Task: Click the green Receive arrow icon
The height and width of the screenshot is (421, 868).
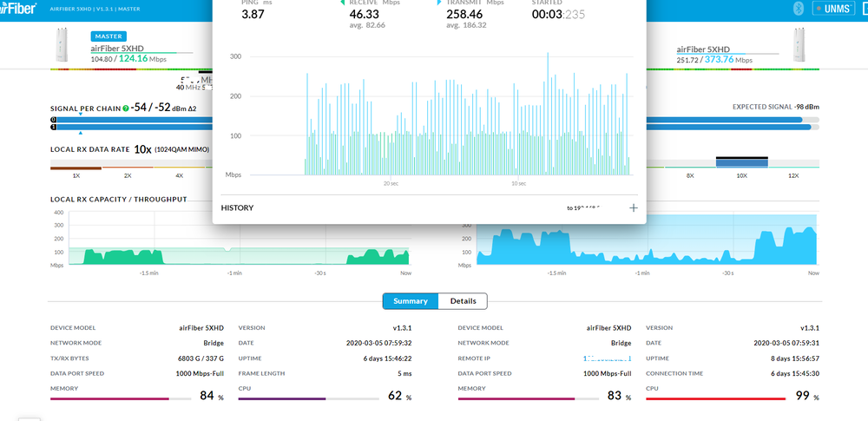Action: pyautogui.click(x=342, y=3)
